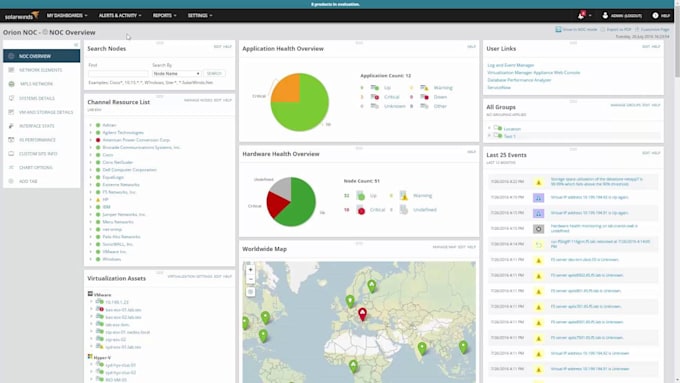Switch to the Interface Stats tab

click(42, 126)
